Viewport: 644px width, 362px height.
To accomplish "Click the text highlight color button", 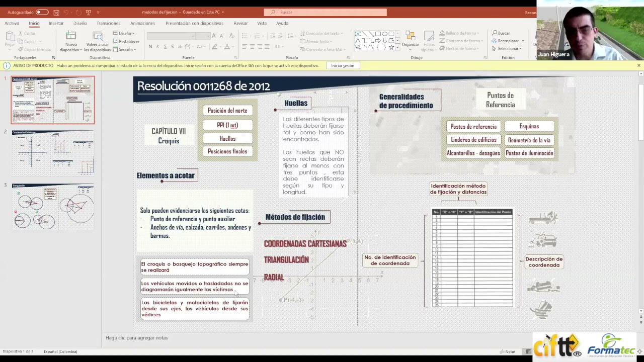I will pyautogui.click(x=215, y=47).
